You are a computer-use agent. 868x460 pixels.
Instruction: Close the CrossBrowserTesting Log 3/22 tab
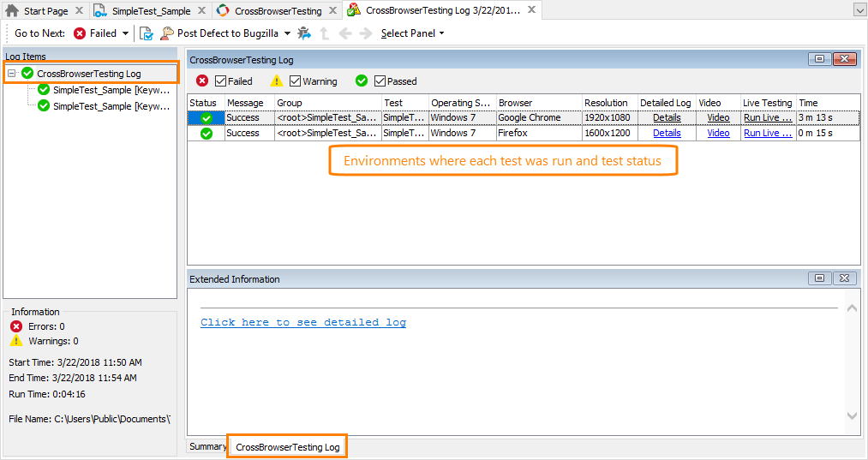tap(531, 10)
